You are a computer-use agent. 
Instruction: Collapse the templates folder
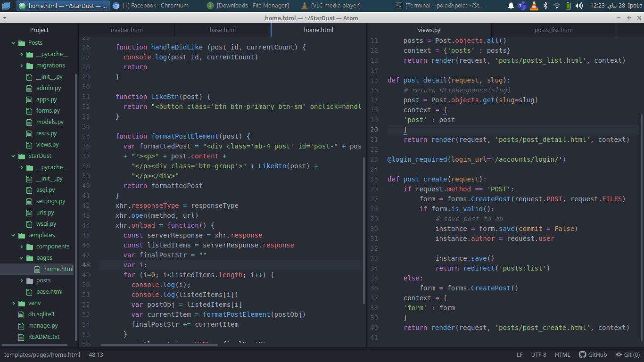click(x=13, y=235)
